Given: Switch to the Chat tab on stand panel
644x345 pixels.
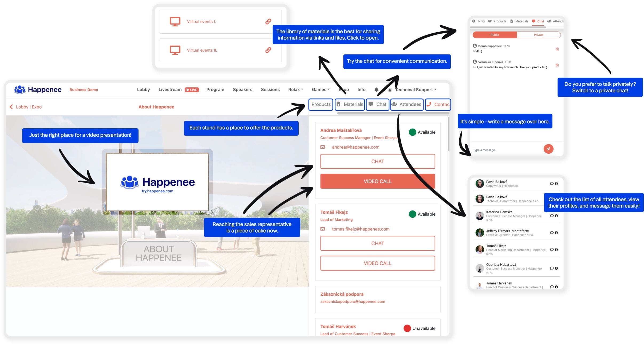Looking at the screenshot, I should [x=377, y=104].
